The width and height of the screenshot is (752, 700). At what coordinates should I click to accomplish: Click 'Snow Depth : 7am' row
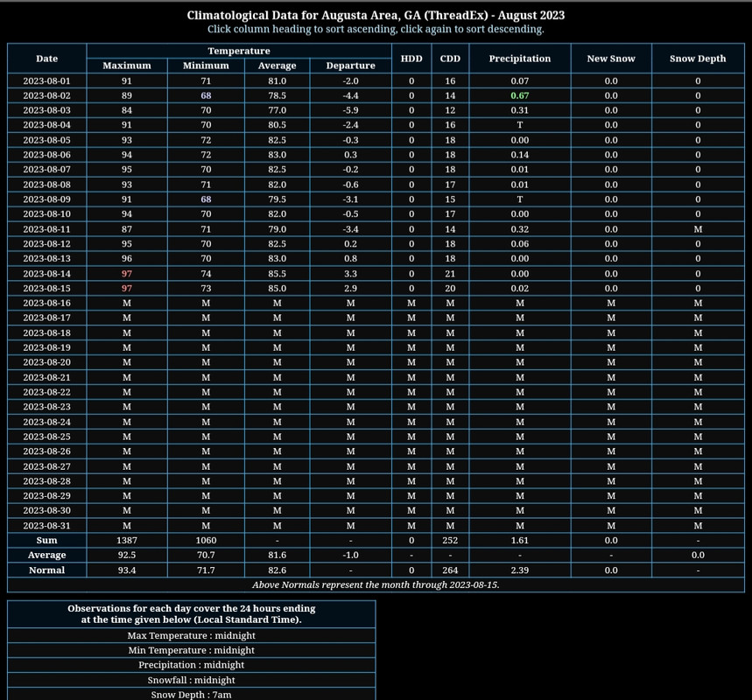(x=192, y=695)
